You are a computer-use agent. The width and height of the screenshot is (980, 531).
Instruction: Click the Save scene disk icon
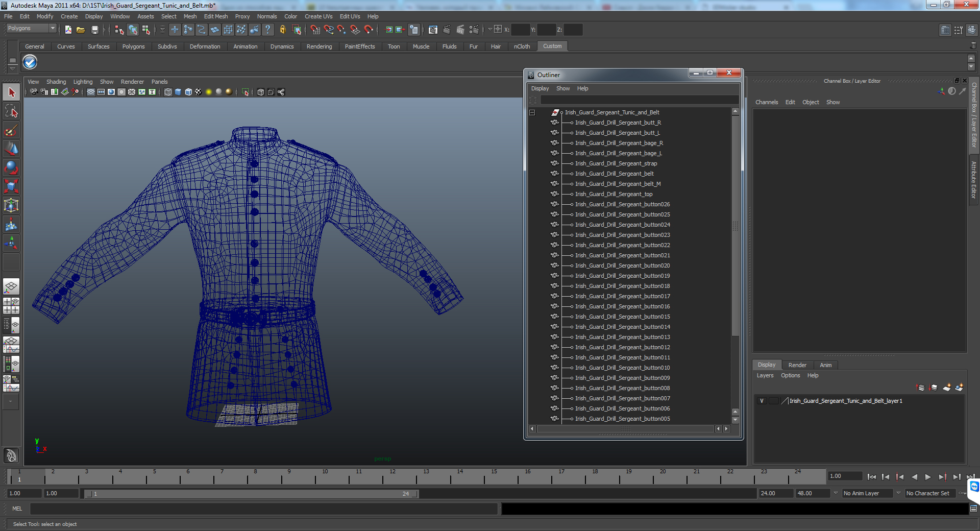94,30
